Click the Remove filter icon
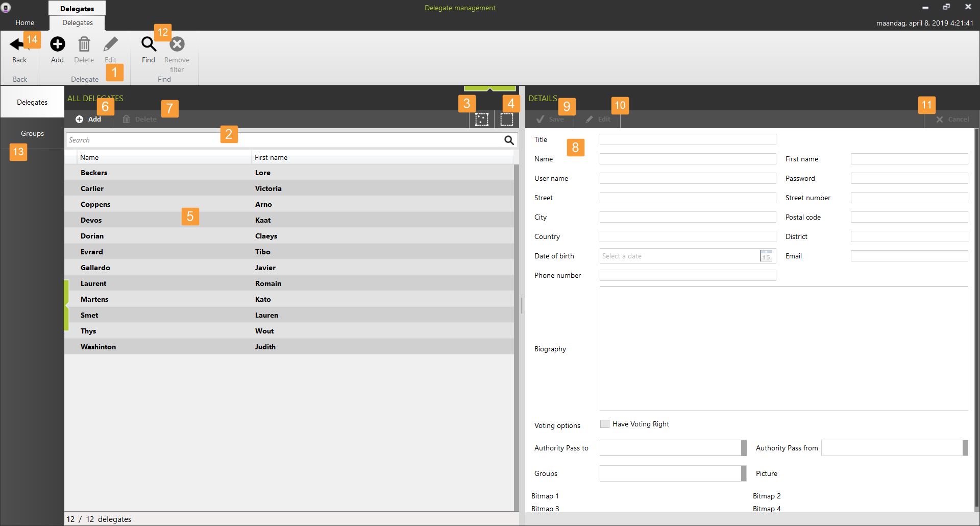Image resolution: width=980 pixels, height=526 pixels. click(177, 44)
